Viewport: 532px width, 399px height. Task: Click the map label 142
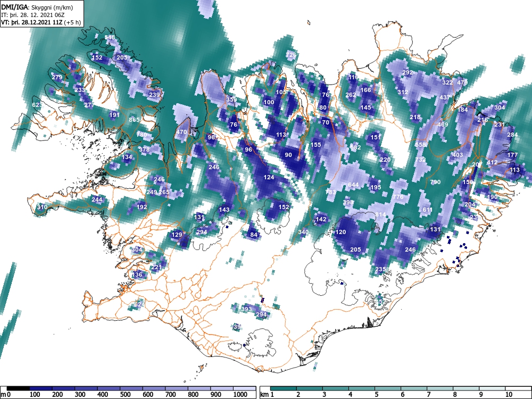[321, 220]
